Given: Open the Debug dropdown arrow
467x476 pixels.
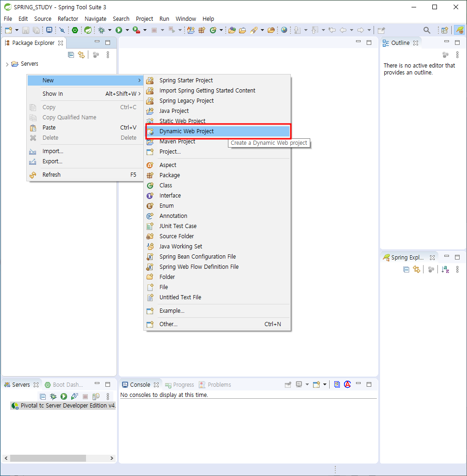Looking at the screenshot, I should [110, 30].
